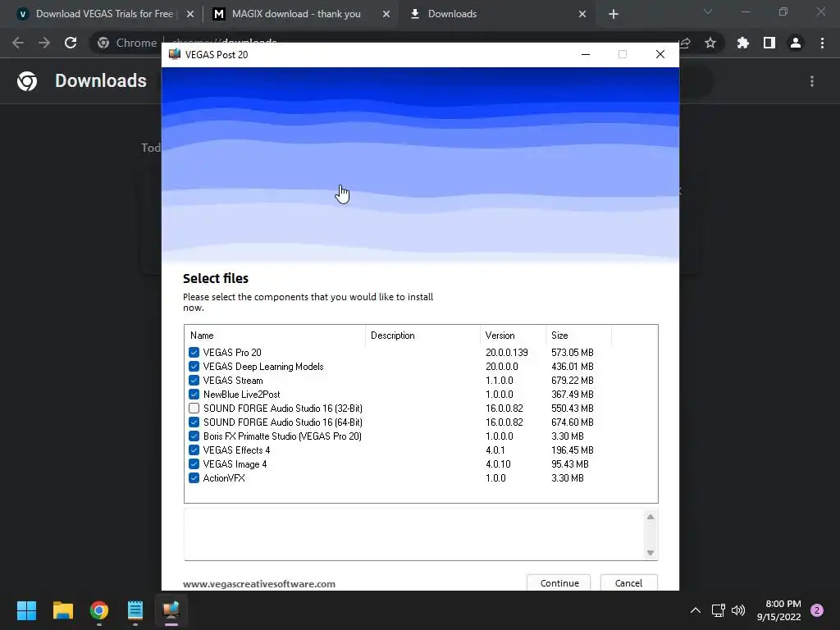840x630 pixels.
Task: Click size value 679.22 MB
Action: [572, 381]
